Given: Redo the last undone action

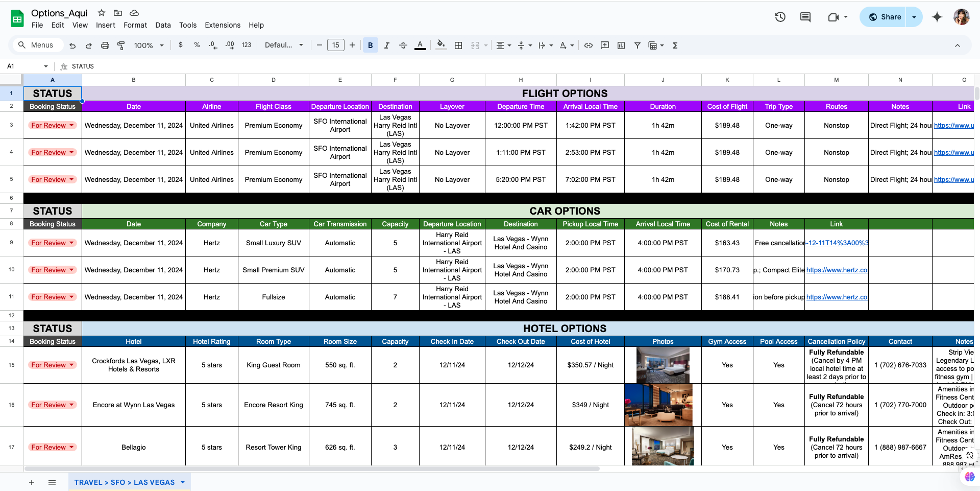Looking at the screenshot, I should [x=89, y=45].
